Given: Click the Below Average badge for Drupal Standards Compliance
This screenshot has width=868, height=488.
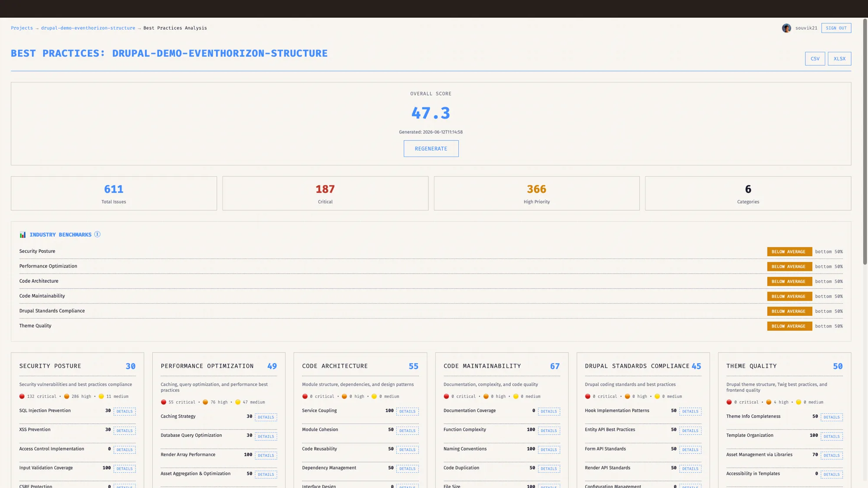Looking at the screenshot, I should point(789,311).
